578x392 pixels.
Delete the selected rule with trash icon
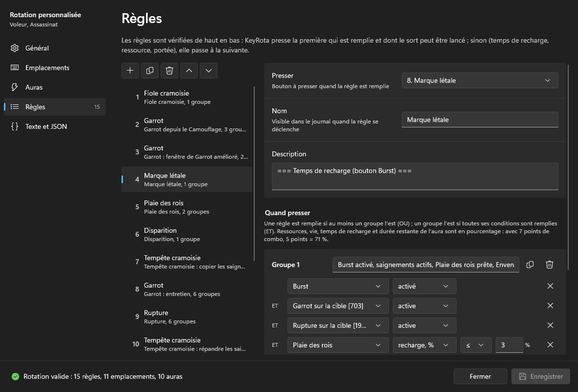pyautogui.click(x=169, y=71)
